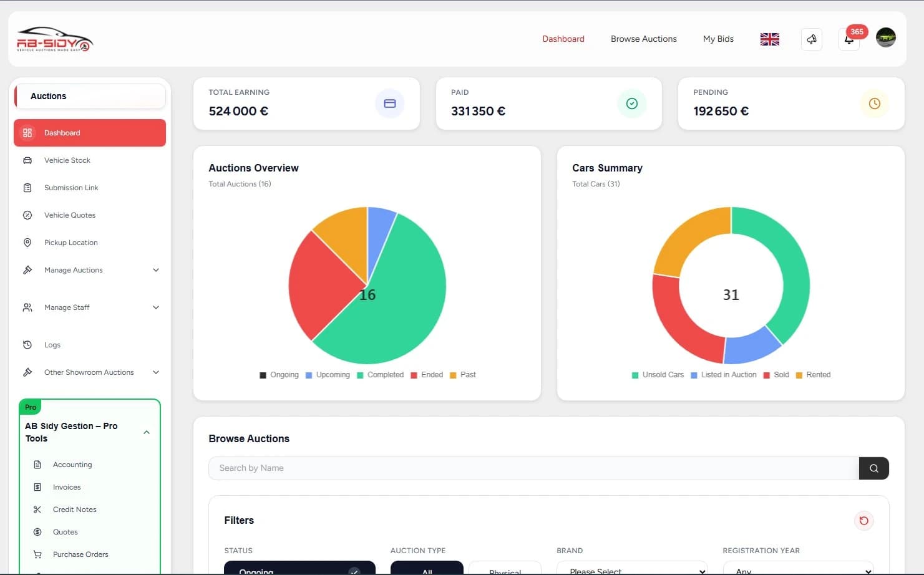Screen dimensions: 924x575
Task: Click the Total Earning card icon
Action: click(390, 104)
